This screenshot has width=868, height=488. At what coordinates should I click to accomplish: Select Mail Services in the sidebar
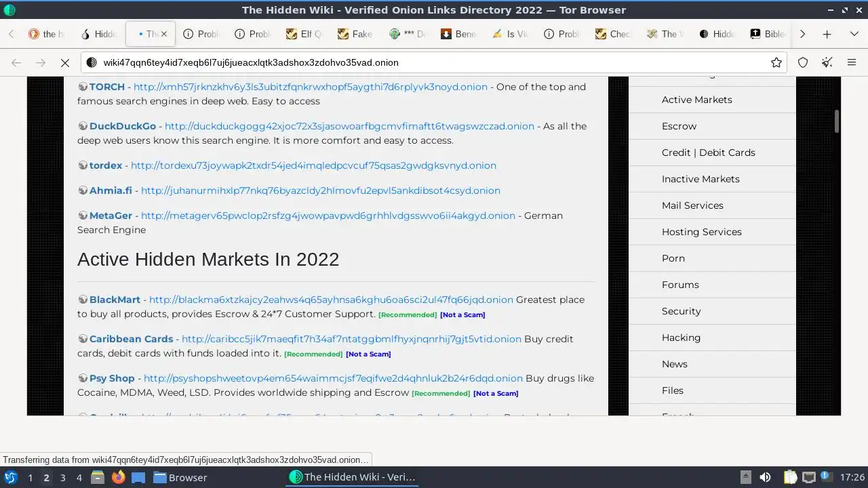click(x=692, y=205)
